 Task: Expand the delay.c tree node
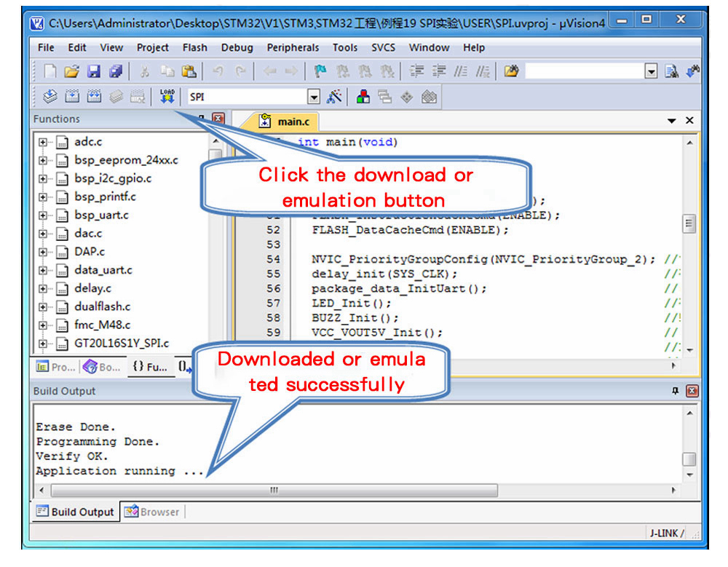pos(43,289)
